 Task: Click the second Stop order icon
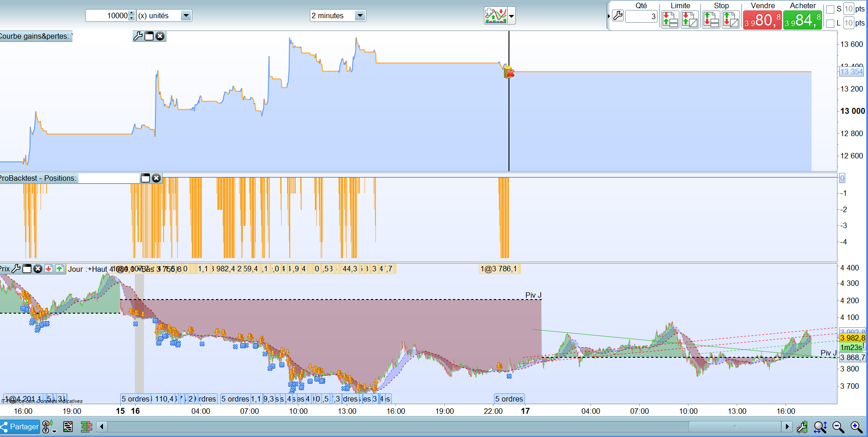click(730, 20)
